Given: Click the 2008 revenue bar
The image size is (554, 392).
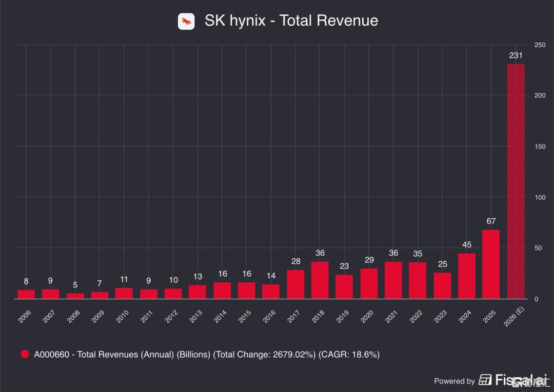Looking at the screenshot, I should 75,296.
